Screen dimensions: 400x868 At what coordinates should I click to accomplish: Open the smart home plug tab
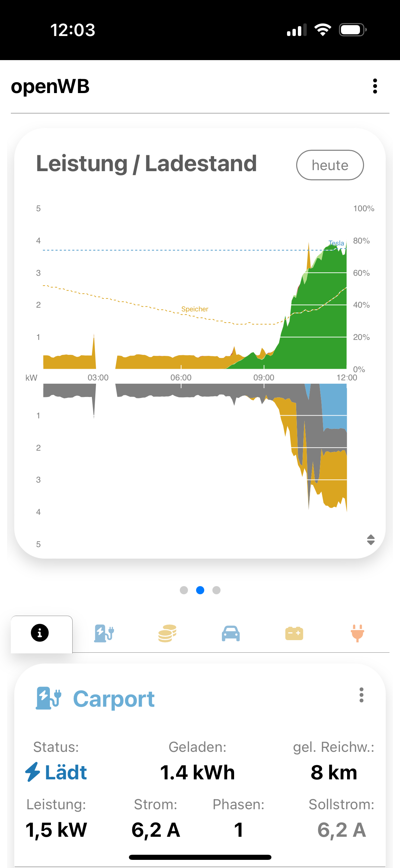[358, 633]
